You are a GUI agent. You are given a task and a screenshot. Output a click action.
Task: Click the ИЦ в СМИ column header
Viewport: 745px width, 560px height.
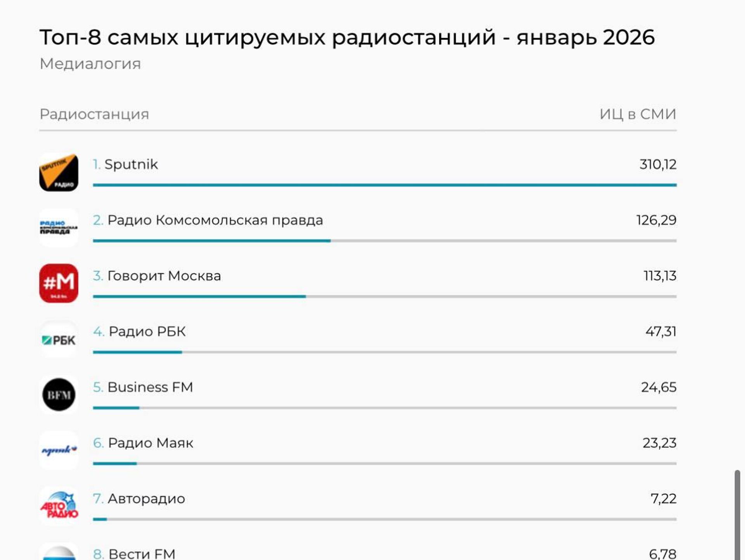click(638, 114)
